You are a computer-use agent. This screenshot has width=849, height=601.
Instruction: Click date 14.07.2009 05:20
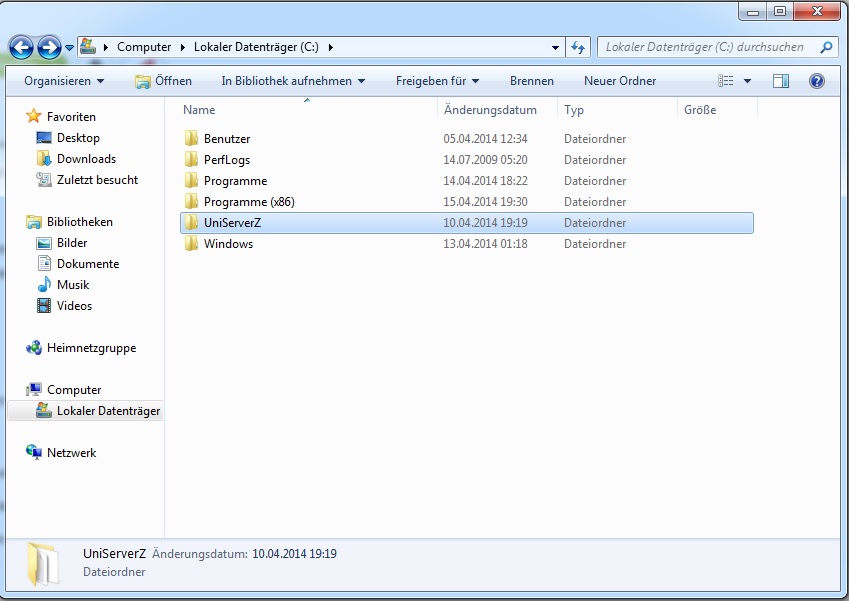(485, 160)
